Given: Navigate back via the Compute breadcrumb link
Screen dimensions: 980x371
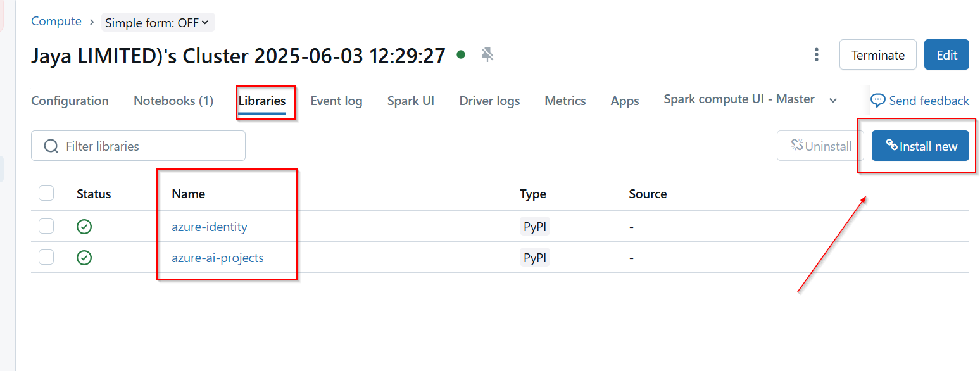Looking at the screenshot, I should coord(56,21).
